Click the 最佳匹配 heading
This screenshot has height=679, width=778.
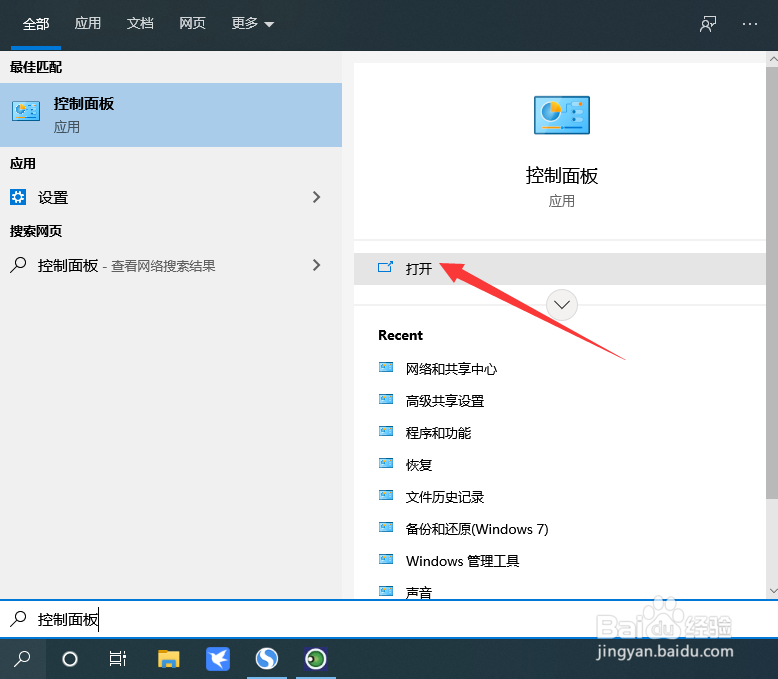tap(36, 67)
